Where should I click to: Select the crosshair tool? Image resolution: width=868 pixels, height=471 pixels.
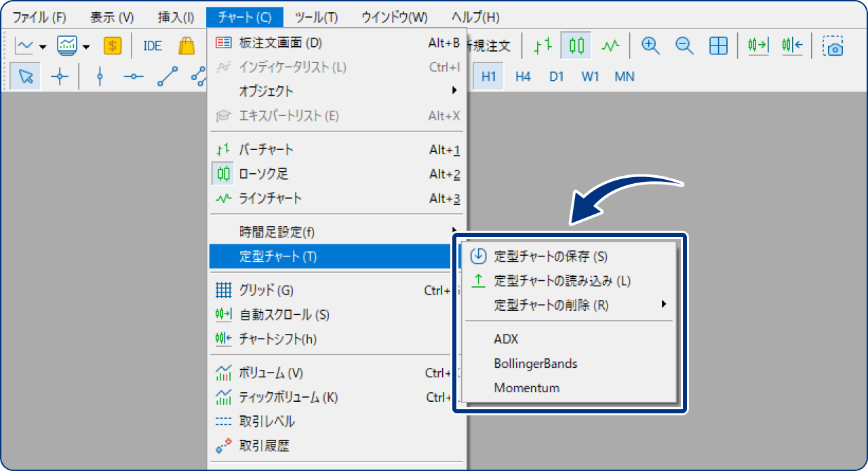(x=60, y=76)
